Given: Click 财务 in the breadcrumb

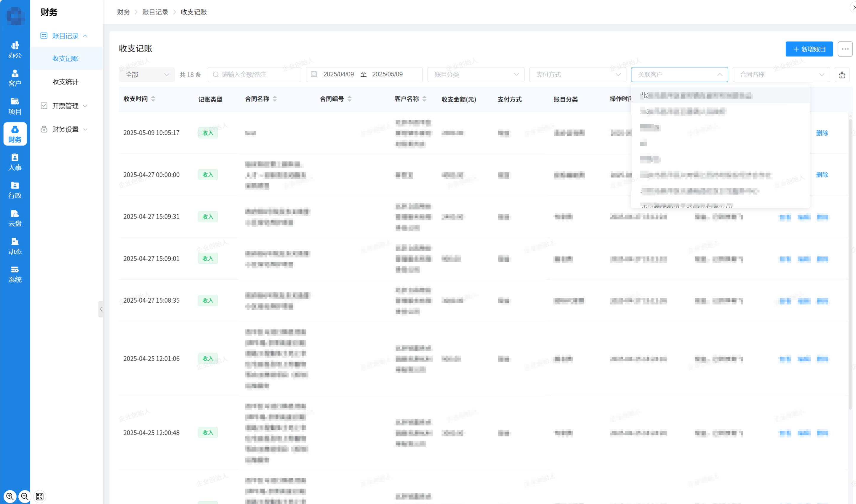Looking at the screenshot, I should (x=123, y=12).
